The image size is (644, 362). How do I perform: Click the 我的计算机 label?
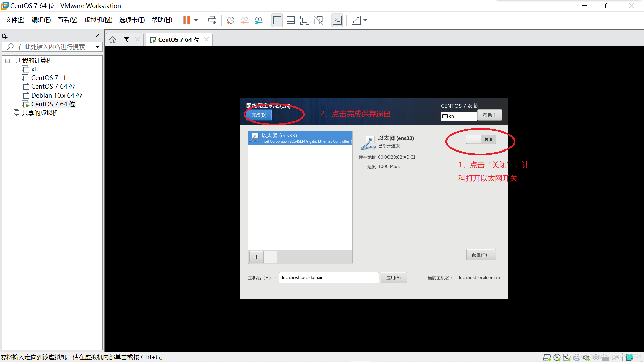click(x=37, y=60)
